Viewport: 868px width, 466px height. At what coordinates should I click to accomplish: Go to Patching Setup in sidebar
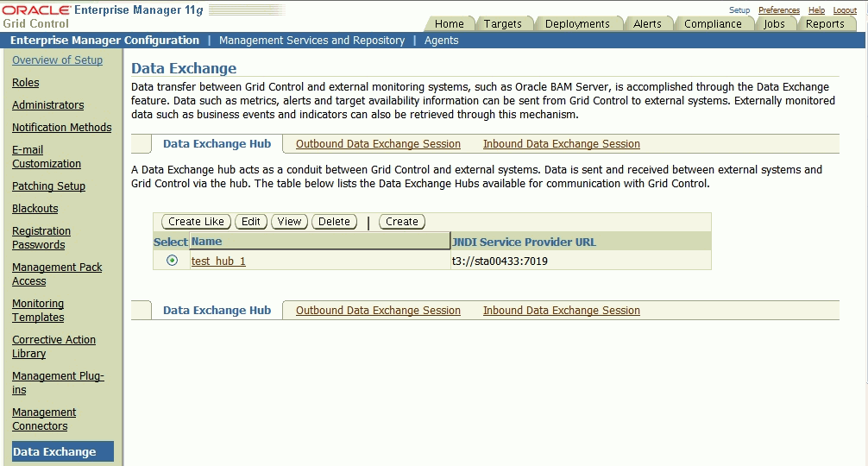[x=48, y=186]
